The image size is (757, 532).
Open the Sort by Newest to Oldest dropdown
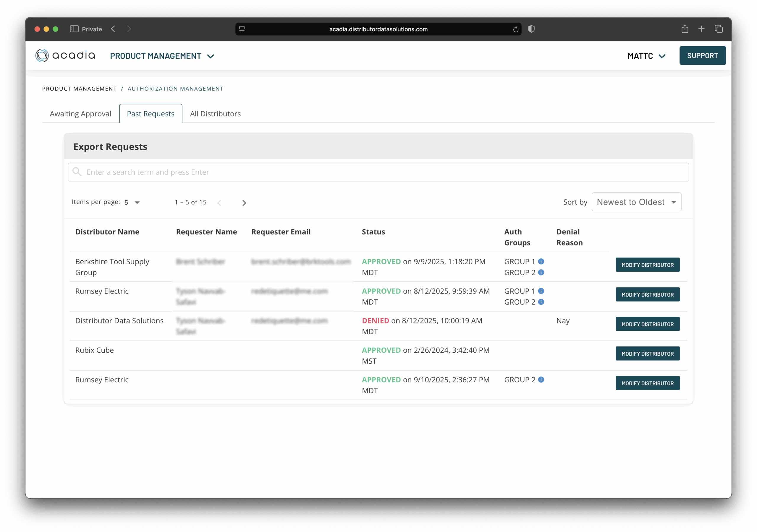point(636,202)
